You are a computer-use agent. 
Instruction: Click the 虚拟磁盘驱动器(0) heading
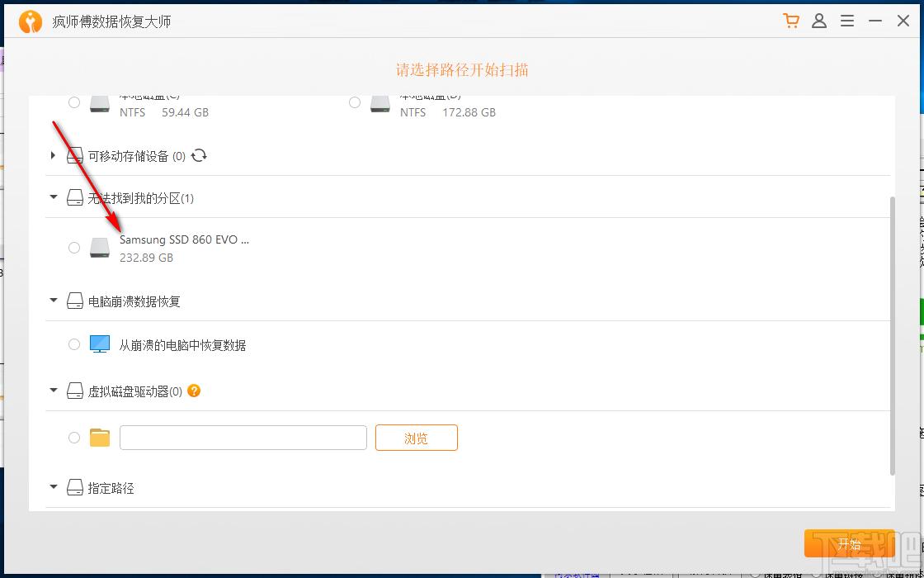(x=135, y=391)
